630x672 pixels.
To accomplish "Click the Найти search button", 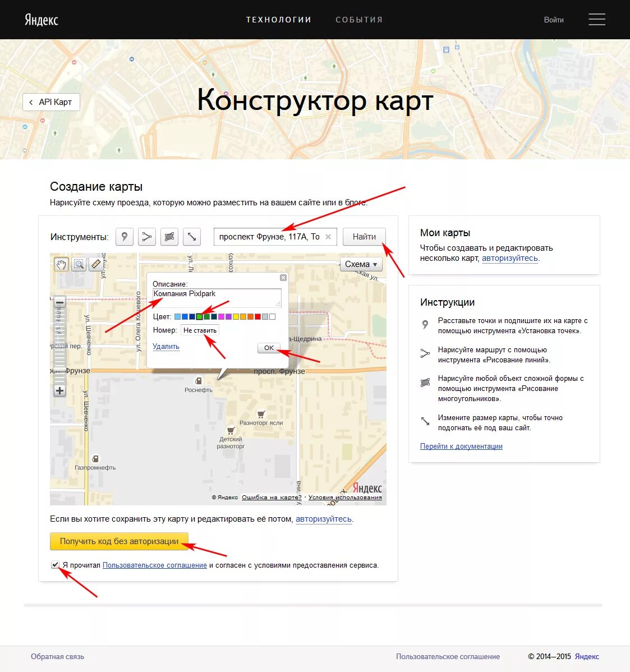I will 364,237.
